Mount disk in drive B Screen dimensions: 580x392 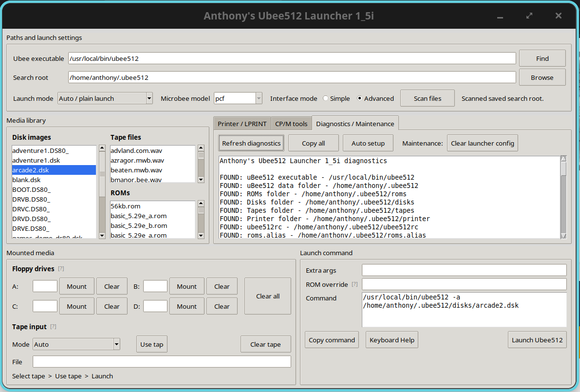click(187, 286)
